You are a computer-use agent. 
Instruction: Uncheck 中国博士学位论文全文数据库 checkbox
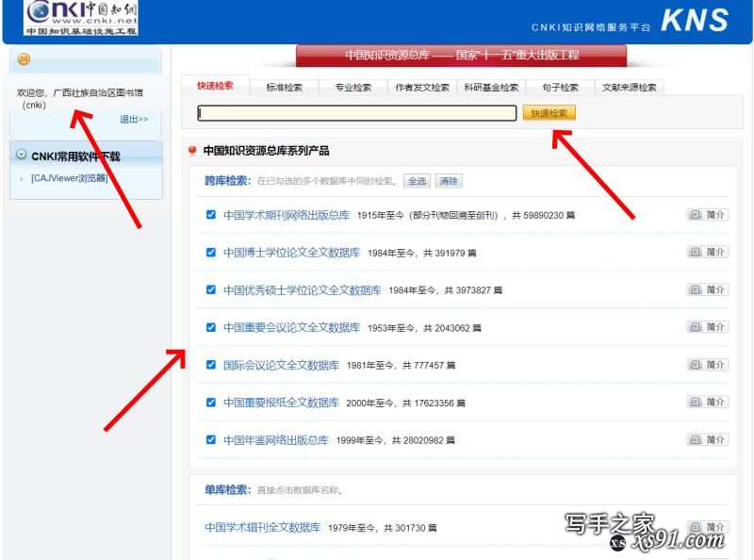click(210, 252)
